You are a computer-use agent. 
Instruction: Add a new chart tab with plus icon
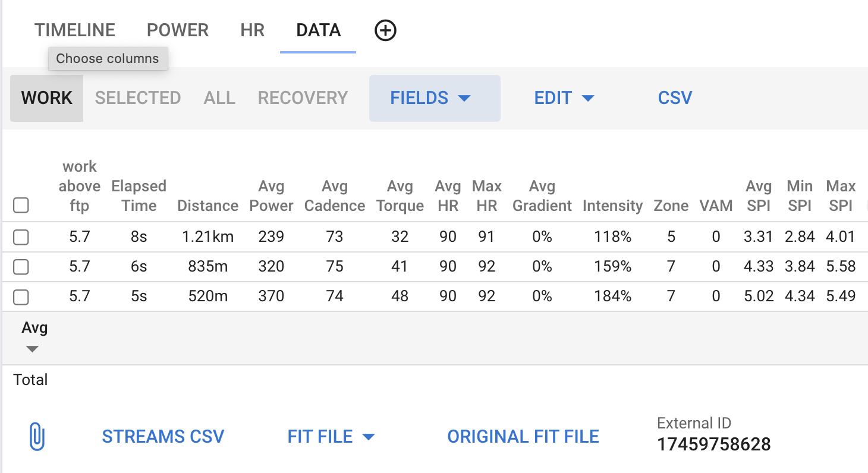(x=385, y=30)
